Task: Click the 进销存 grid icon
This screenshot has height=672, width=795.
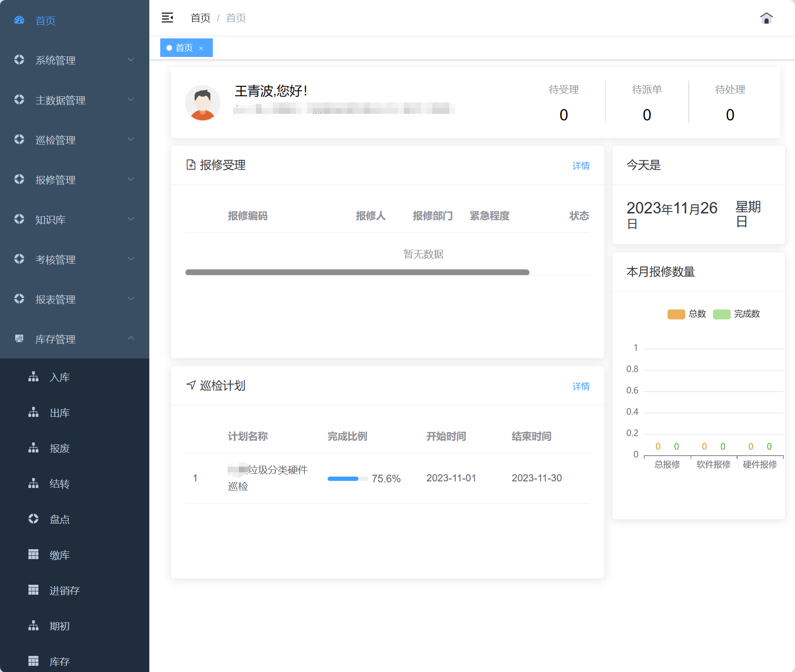Action: tap(33, 590)
